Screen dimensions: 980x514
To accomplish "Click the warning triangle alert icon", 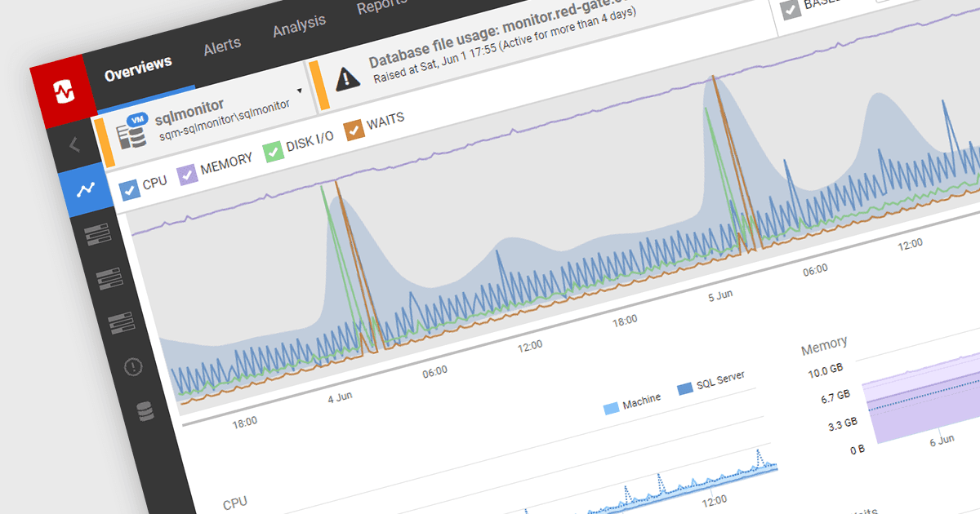I will [348, 78].
